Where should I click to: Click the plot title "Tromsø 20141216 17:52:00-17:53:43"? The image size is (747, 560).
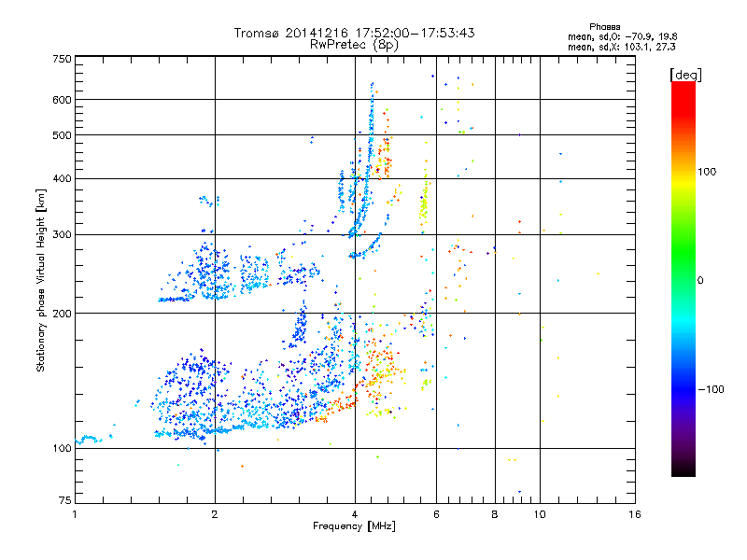click(x=354, y=33)
